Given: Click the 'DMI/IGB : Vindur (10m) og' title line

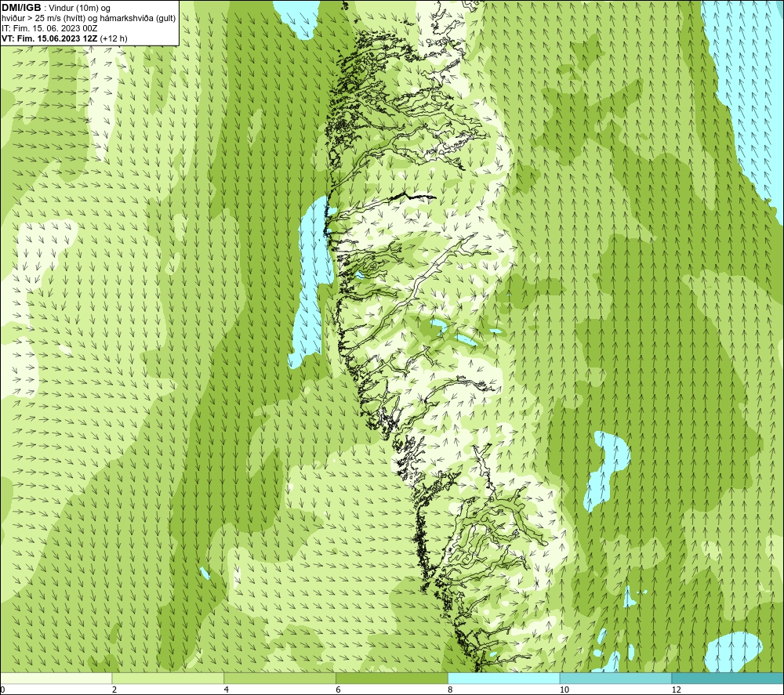Looking at the screenshot, I should [x=56, y=8].
